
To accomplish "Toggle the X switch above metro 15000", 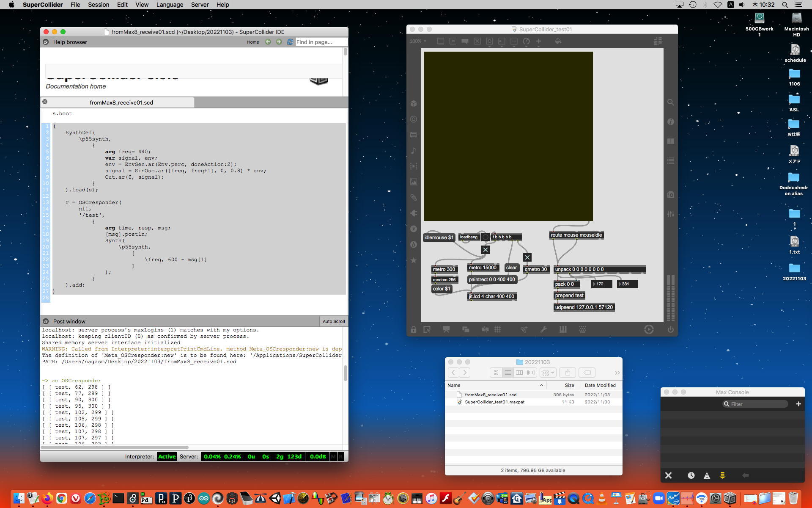I will [486, 250].
